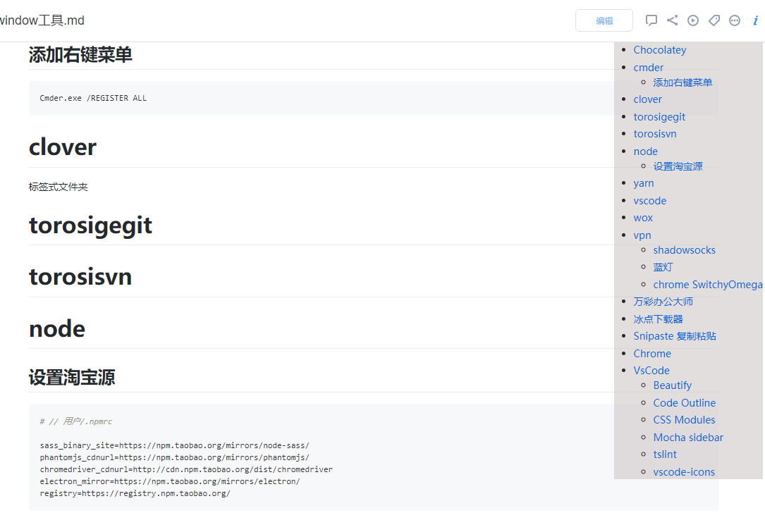
Task: Open the comments icon in header
Action: pos(651,20)
